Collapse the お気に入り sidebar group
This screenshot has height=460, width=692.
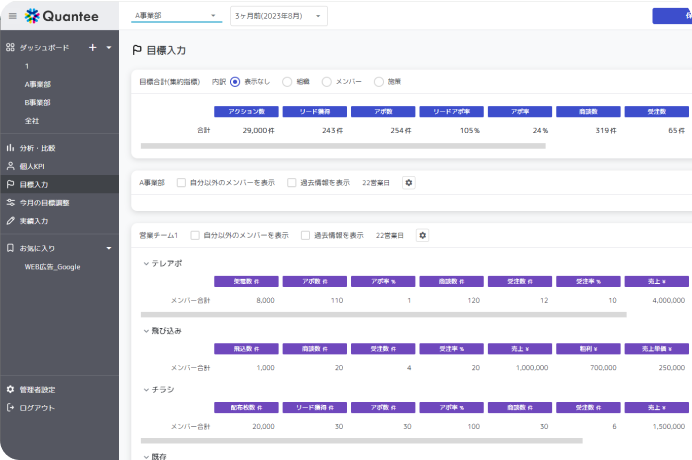tap(108, 247)
